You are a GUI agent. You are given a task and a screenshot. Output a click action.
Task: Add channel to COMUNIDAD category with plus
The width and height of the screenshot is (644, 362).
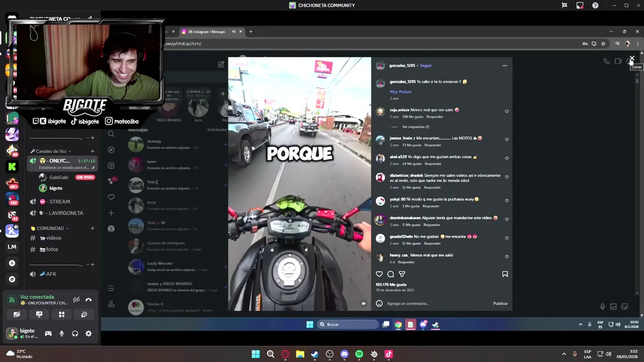tap(92, 228)
